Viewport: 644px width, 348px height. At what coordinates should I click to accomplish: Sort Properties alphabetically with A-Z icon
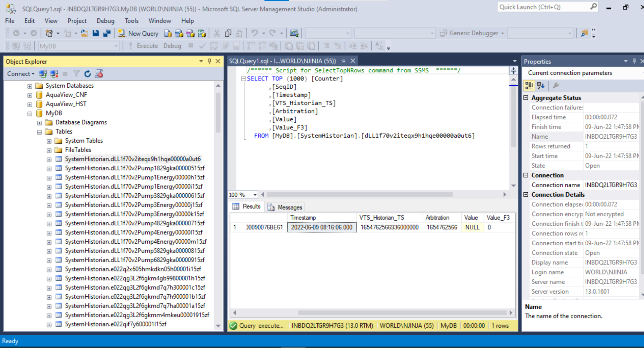(541, 86)
